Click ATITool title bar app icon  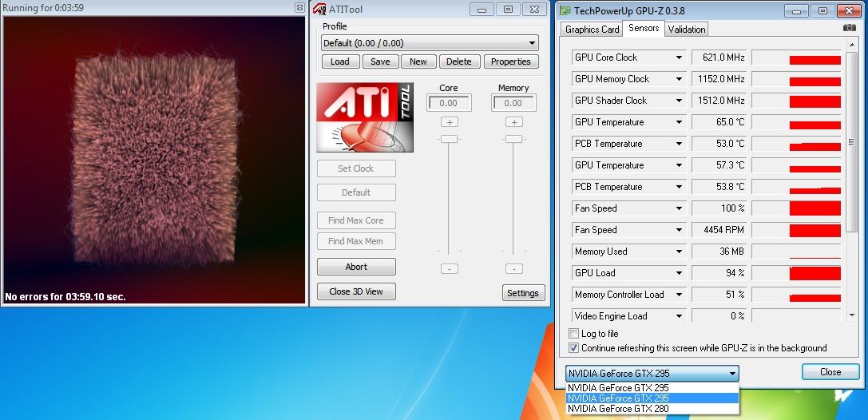(319, 10)
